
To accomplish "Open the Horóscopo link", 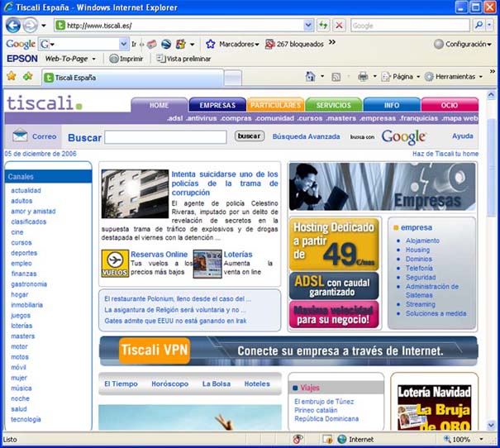I will tap(170, 384).
